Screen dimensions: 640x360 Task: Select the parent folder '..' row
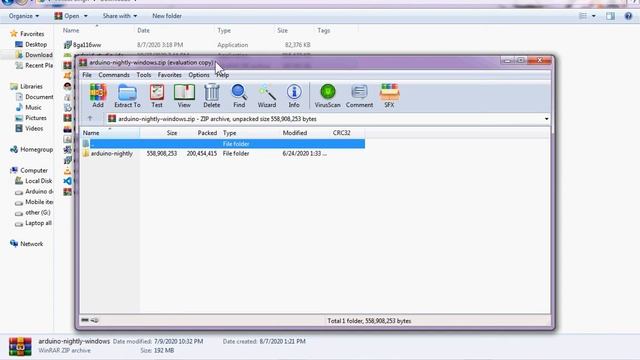(x=223, y=144)
